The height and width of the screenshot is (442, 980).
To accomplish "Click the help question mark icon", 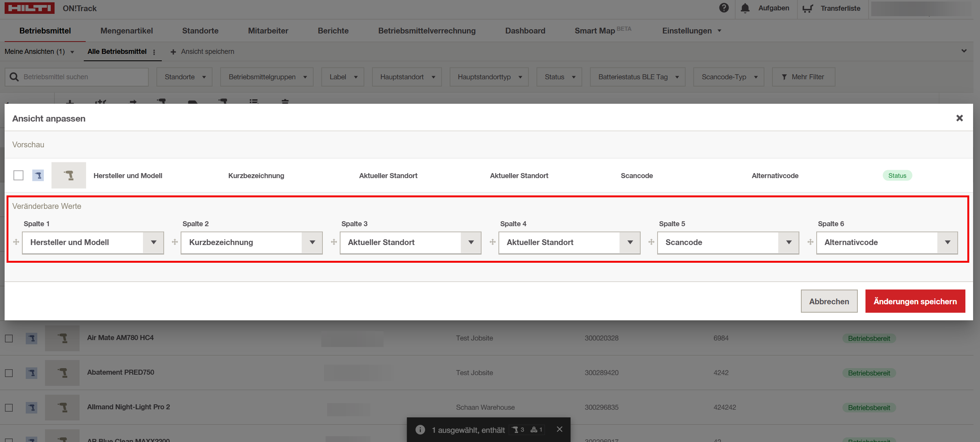I will click(724, 8).
